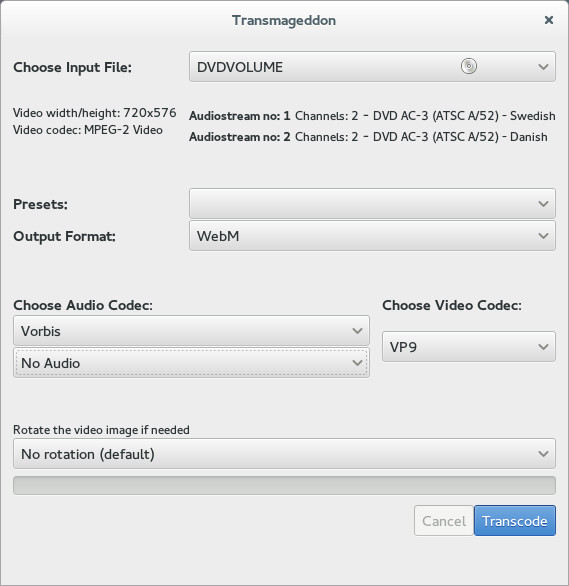Select a different video codec than VP9
This screenshot has height=586, width=569.
tap(469, 346)
